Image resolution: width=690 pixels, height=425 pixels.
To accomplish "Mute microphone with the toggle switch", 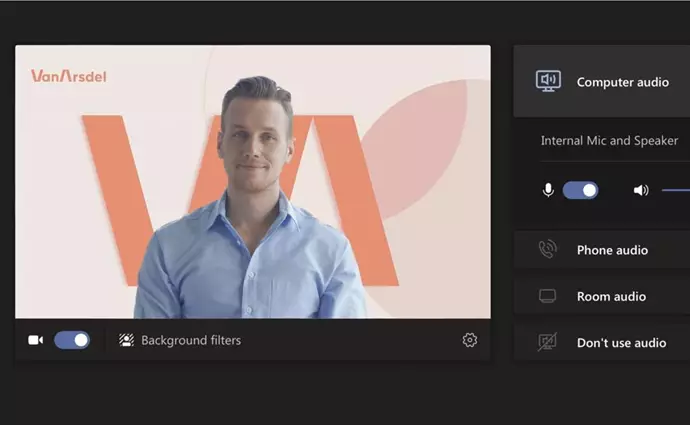I will [580, 191].
